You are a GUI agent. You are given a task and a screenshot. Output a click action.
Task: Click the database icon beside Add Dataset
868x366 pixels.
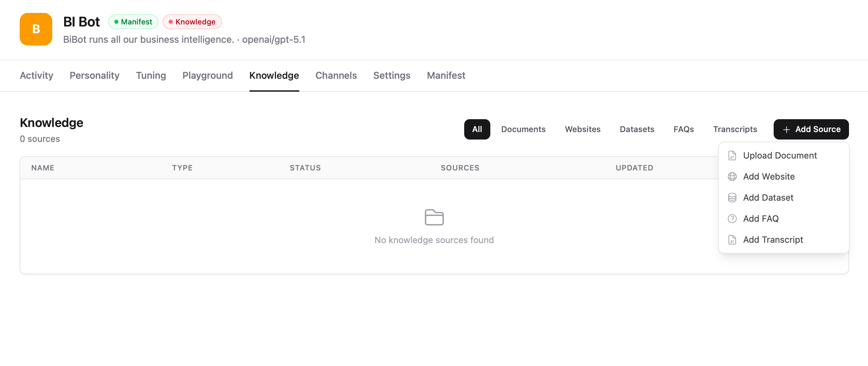[732, 197]
